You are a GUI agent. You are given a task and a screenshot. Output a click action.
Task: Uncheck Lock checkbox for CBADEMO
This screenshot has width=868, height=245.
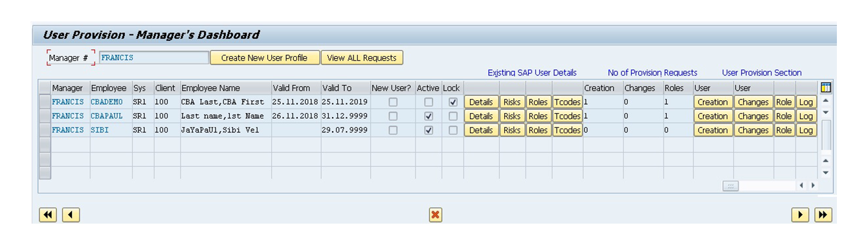453,102
